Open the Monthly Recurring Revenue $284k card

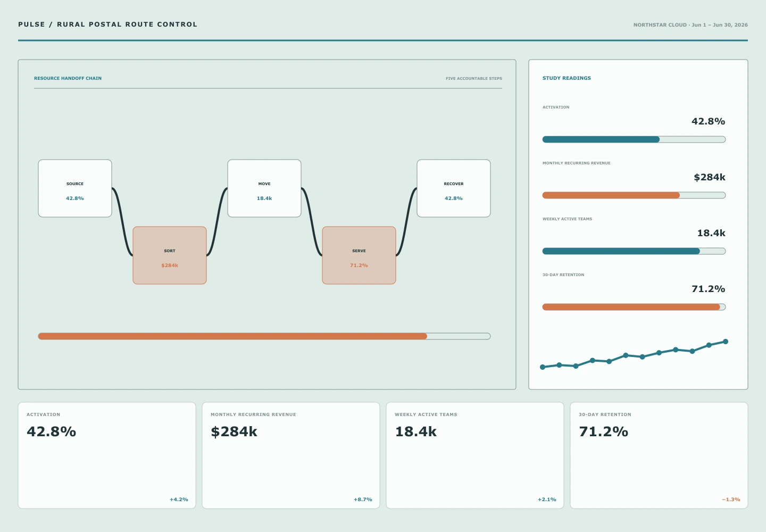[x=291, y=455]
